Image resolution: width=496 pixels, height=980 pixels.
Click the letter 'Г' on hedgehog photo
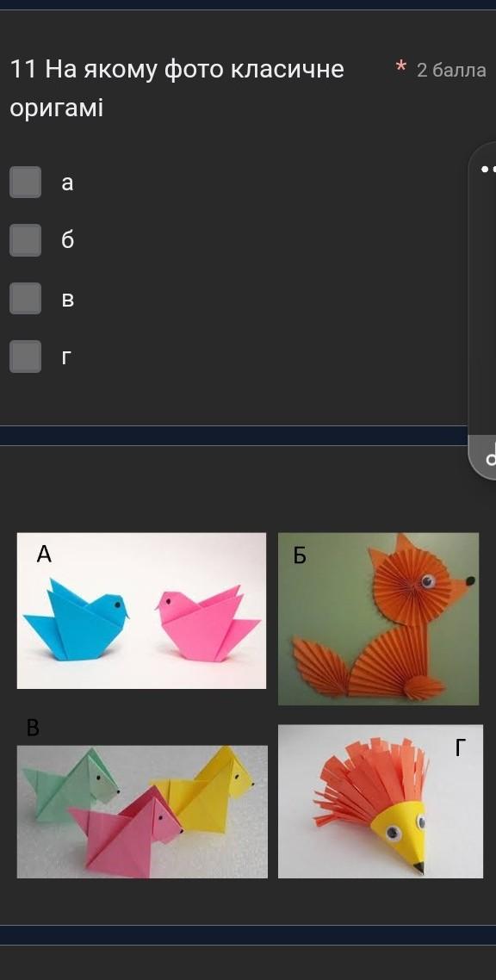460,747
